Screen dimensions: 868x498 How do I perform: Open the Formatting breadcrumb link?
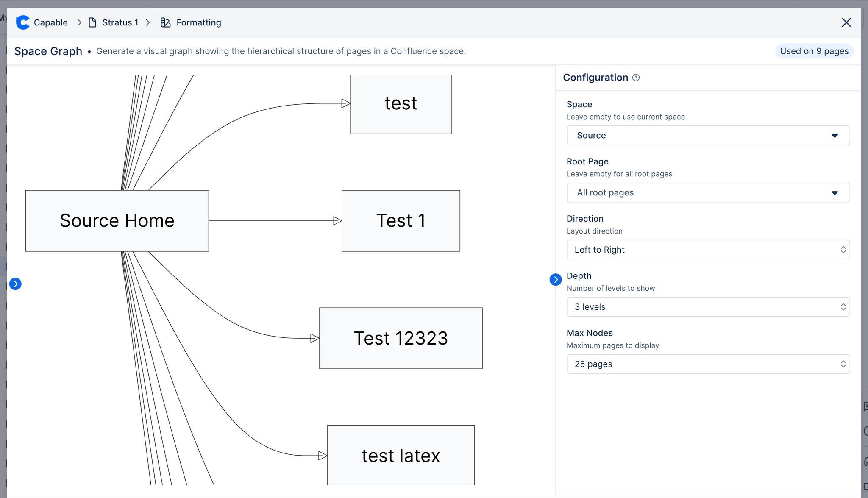[x=198, y=22]
